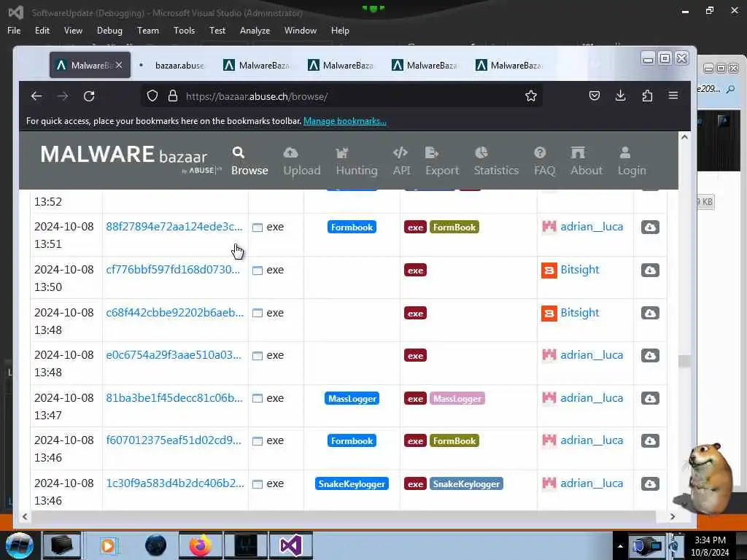This screenshot has height=560, width=747.
Task: Open the Windows Start menu
Action: click(20, 545)
